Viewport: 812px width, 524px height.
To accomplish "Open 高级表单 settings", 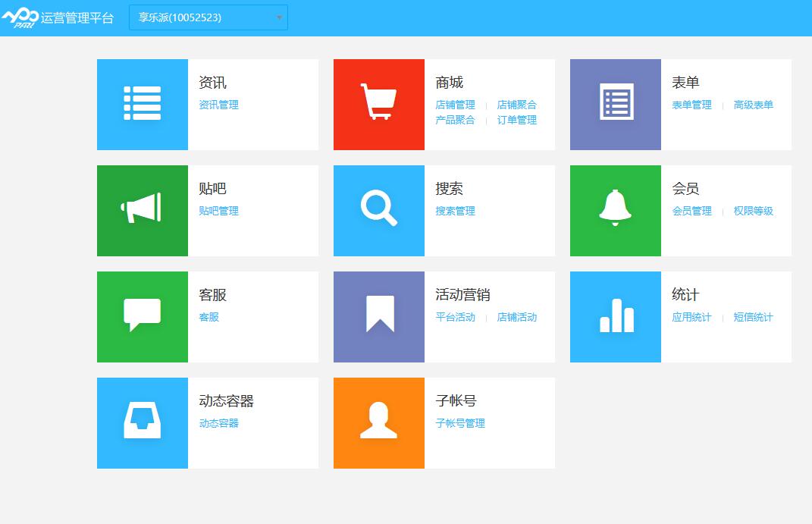I will tap(754, 105).
